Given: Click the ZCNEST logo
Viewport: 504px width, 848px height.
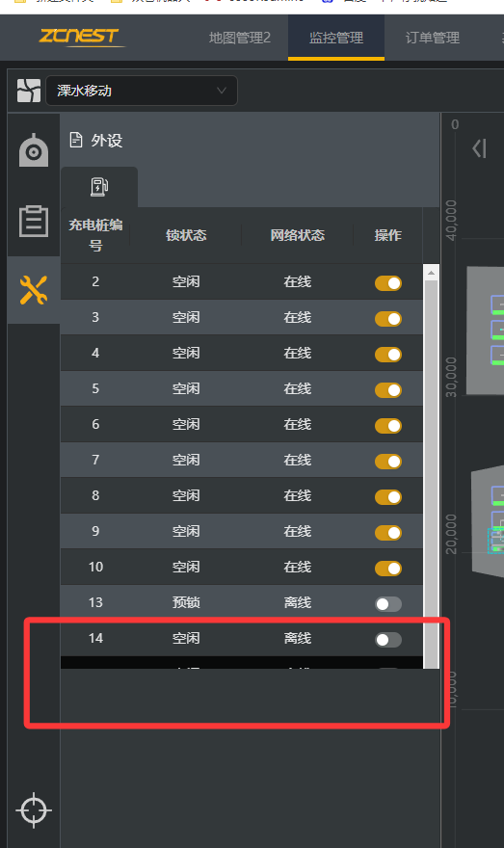Looking at the screenshot, I should [79, 37].
